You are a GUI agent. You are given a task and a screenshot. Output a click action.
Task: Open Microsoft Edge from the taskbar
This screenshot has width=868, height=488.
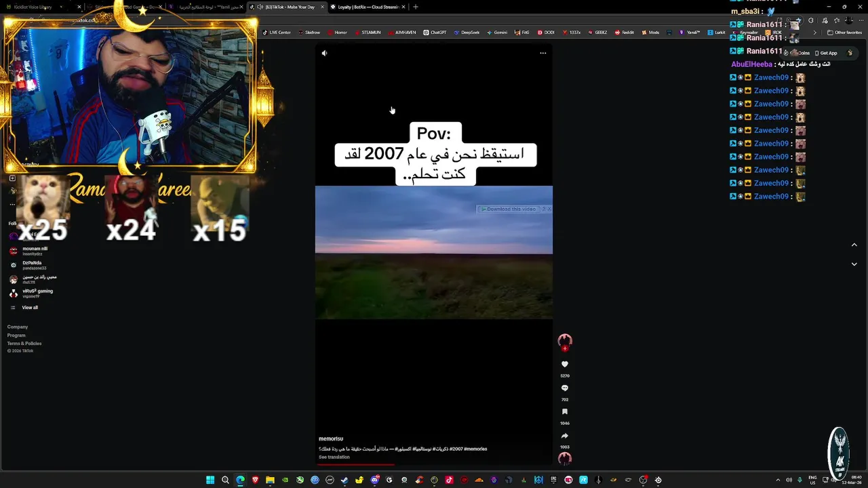pos(240,480)
